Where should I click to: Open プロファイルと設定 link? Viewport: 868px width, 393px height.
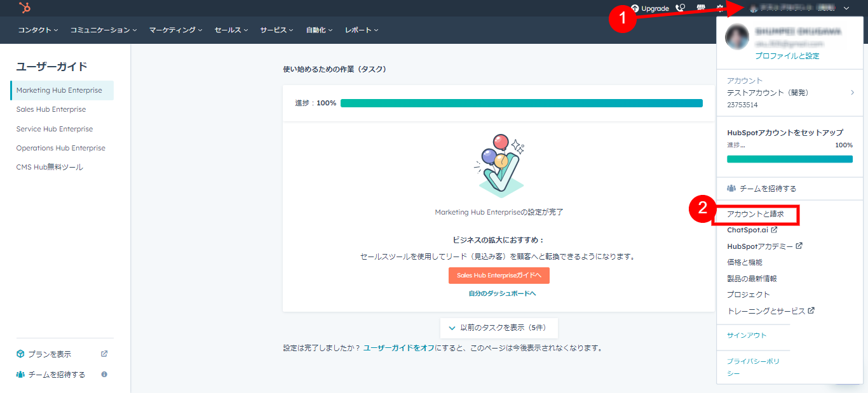coord(787,56)
